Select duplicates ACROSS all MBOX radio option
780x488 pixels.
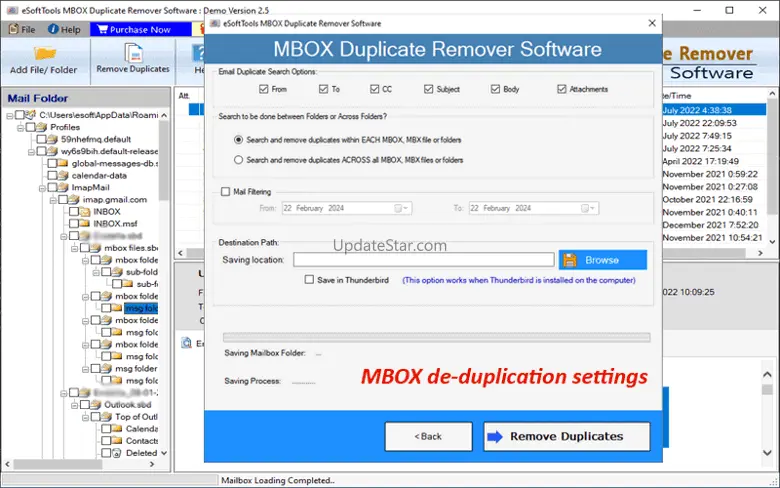(x=238, y=160)
